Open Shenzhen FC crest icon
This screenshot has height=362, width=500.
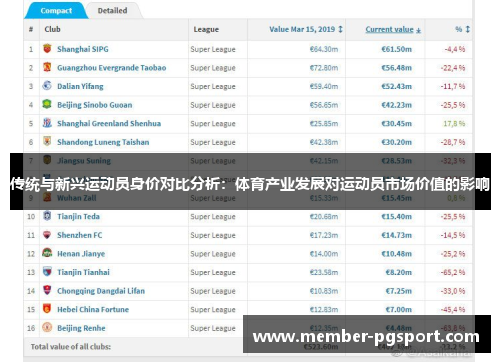(47, 235)
